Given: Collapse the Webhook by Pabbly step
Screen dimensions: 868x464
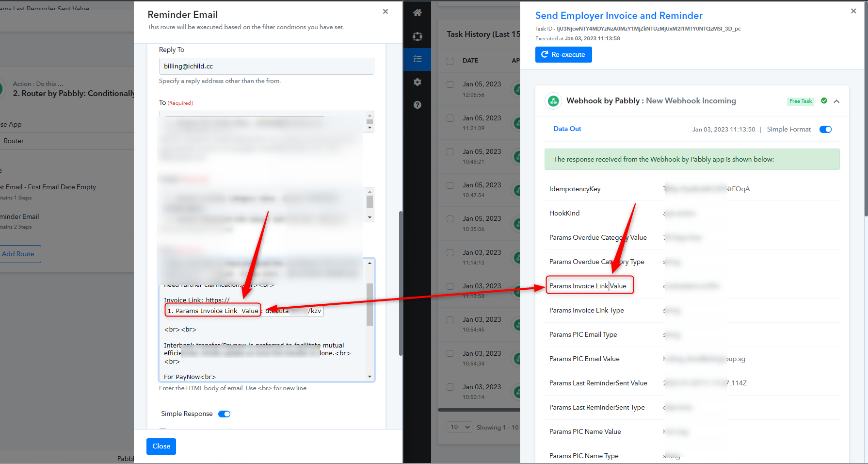Looking at the screenshot, I should click(x=836, y=101).
